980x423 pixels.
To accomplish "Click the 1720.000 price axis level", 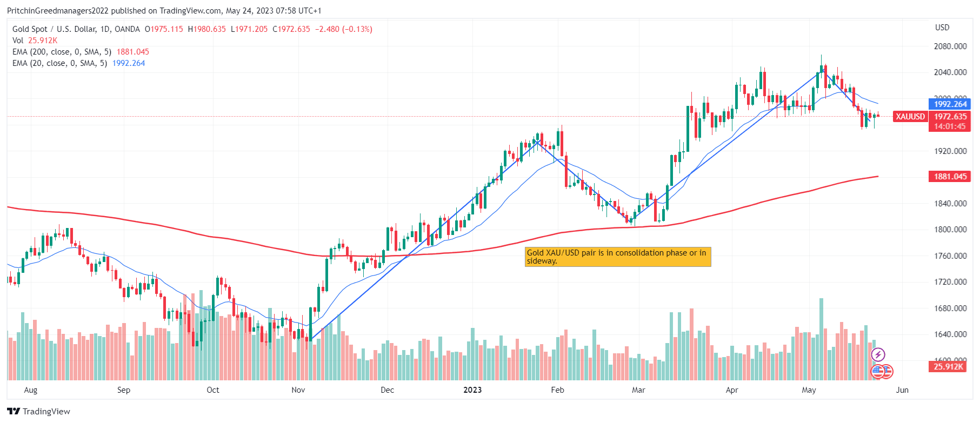I will (950, 282).
